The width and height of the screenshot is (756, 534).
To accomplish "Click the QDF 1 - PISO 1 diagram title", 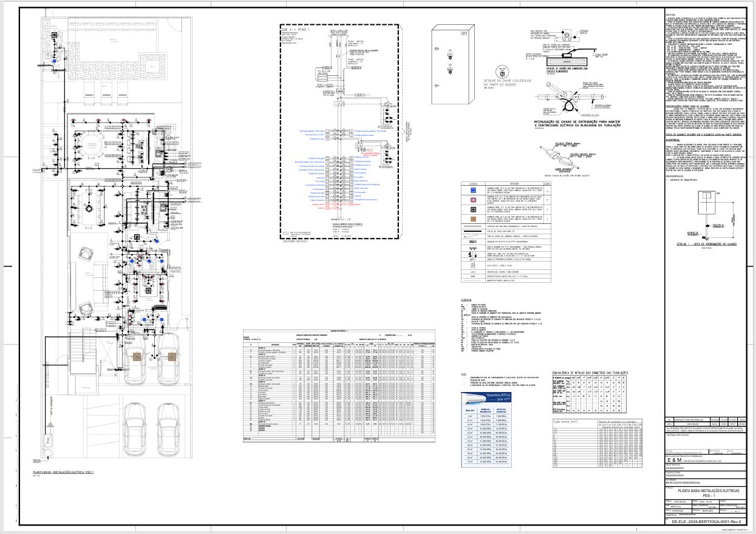I will click(x=296, y=29).
